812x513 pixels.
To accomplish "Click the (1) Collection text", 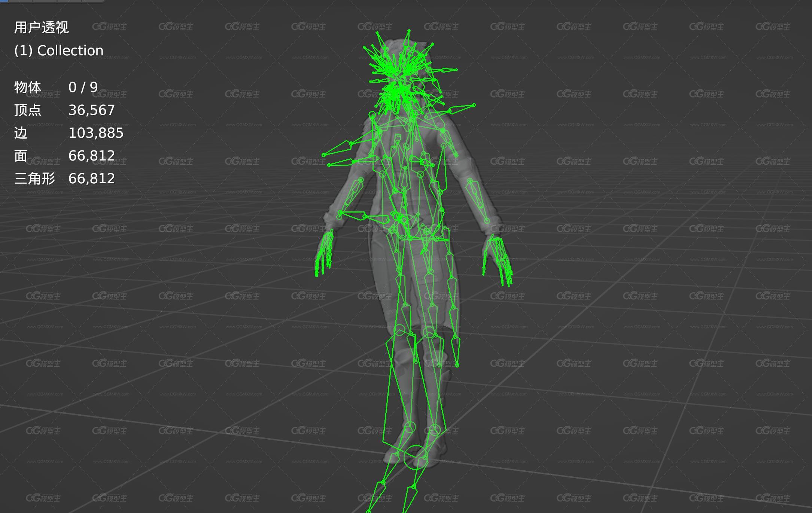I will pyautogui.click(x=59, y=51).
